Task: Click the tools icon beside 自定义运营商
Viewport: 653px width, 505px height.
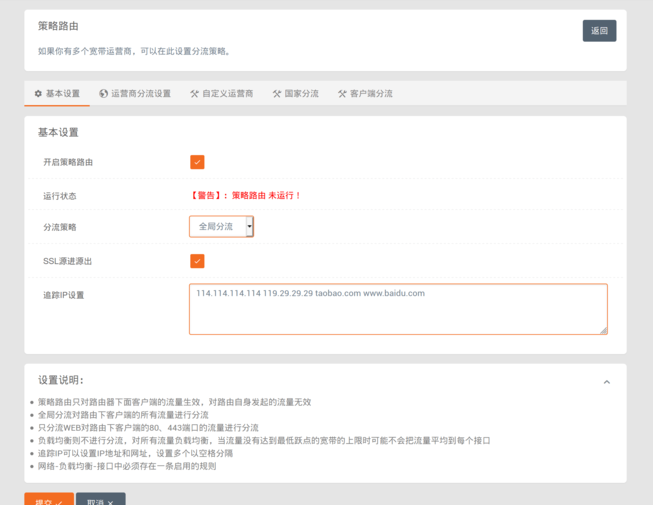Action: click(x=194, y=94)
